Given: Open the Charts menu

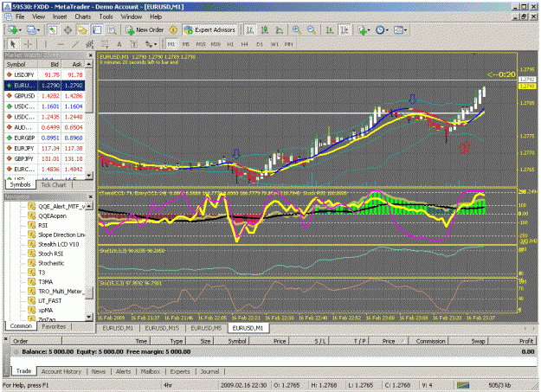Looking at the screenshot, I should click(83, 16).
